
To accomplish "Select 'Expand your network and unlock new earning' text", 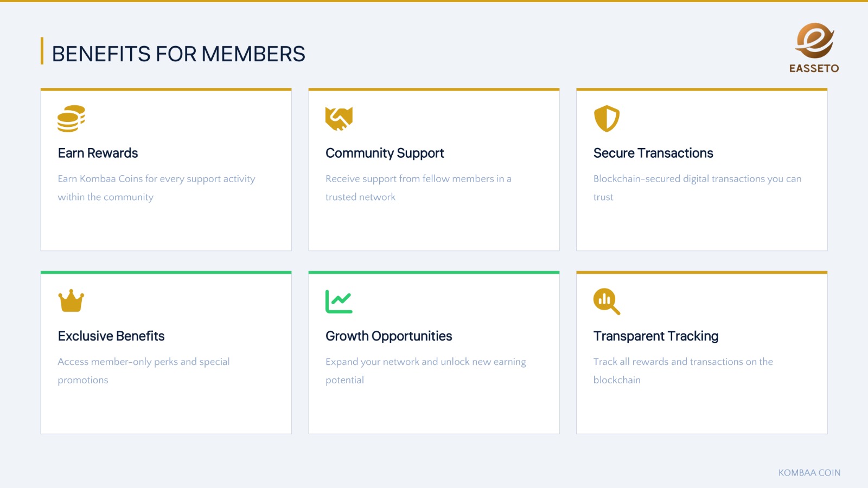I will (426, 362).
